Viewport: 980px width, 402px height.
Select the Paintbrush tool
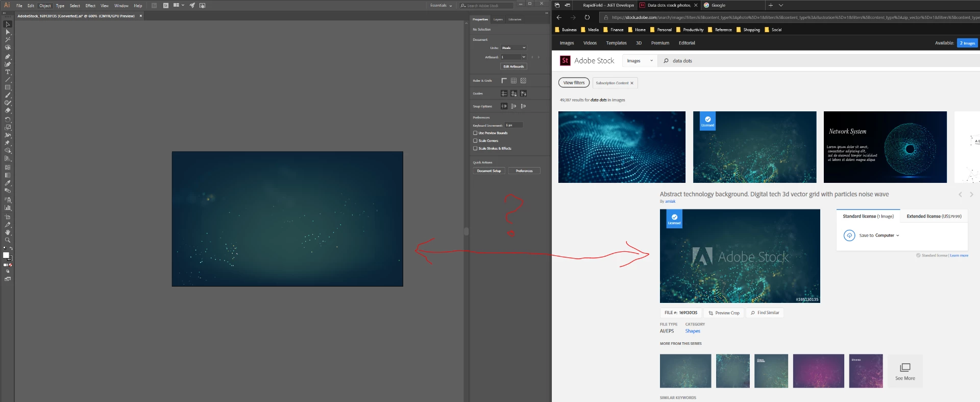[8, 95]
